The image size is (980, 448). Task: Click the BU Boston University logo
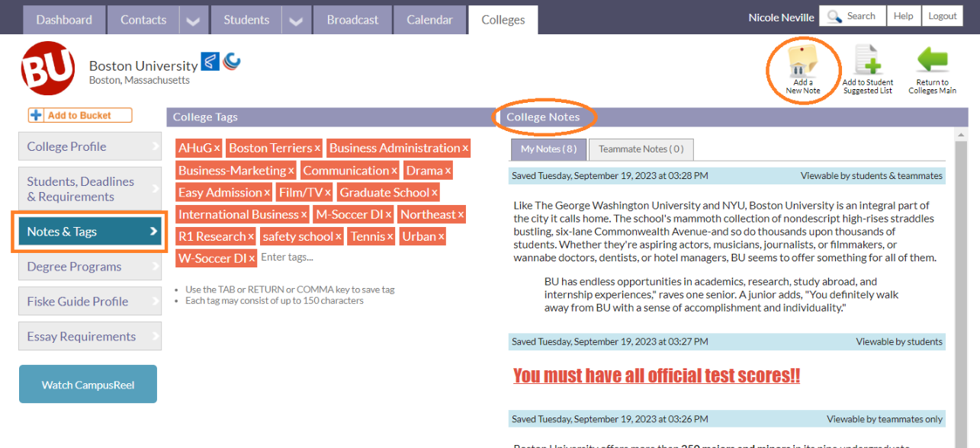[47, 69]
